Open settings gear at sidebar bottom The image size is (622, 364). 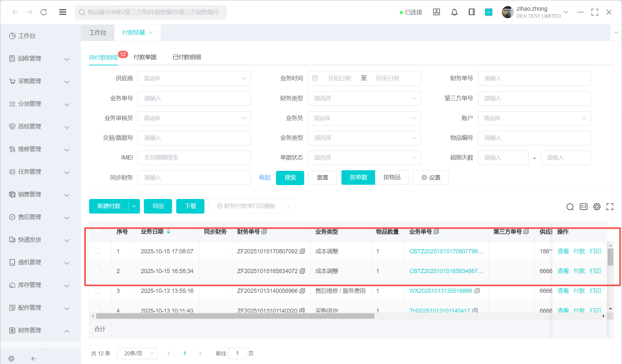pos(11,358)
